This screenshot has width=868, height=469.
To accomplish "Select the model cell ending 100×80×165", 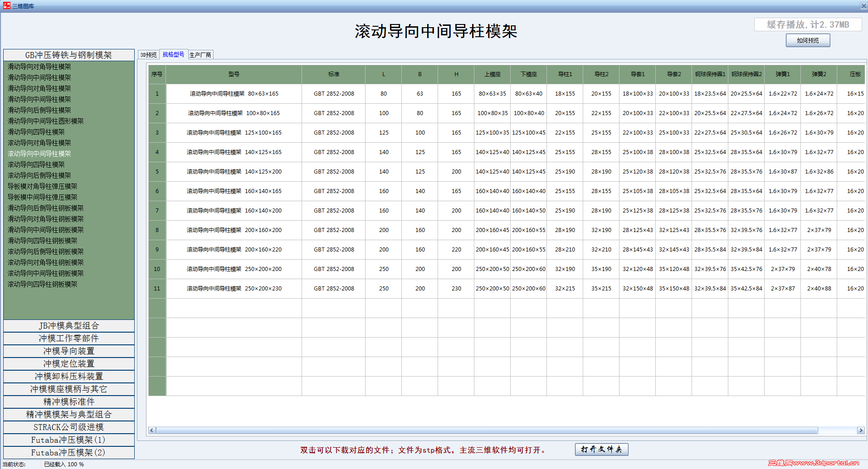I will [x=234, y=113].
